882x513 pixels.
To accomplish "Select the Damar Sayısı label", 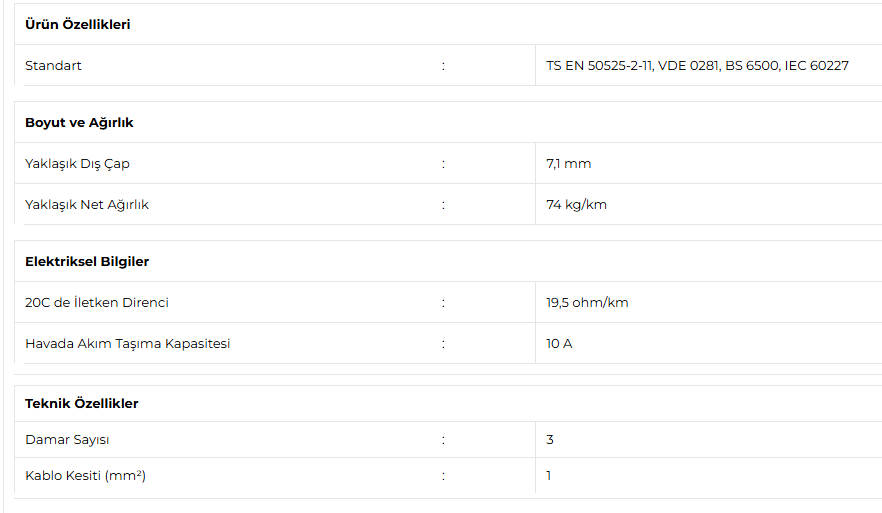I will click(x=67, y=440).
